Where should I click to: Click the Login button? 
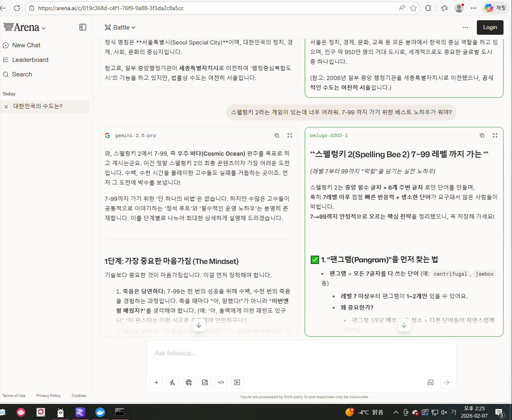490,27
